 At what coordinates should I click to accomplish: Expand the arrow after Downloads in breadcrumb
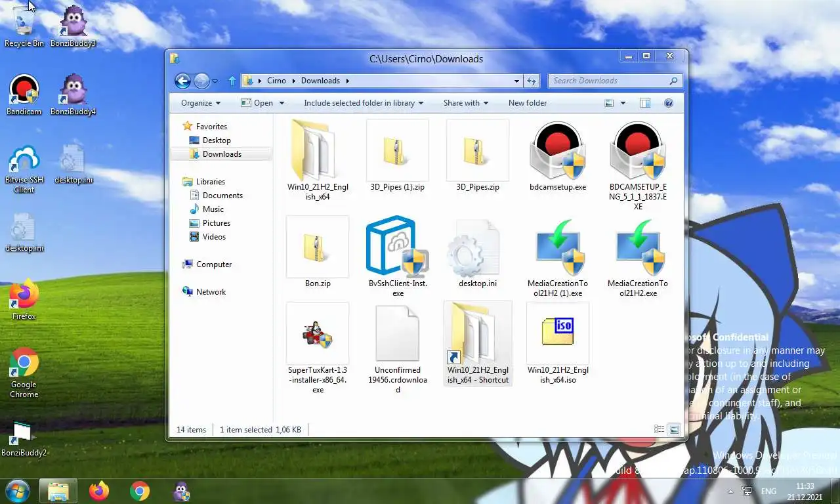pyautogui.click(x=347, y=81)
